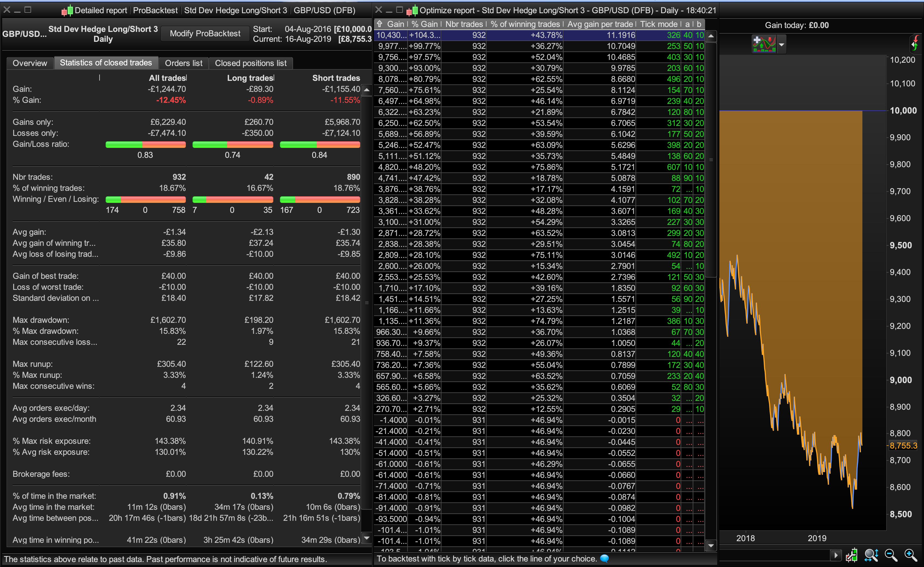Open the Closed positions list tab

point(251,63)
